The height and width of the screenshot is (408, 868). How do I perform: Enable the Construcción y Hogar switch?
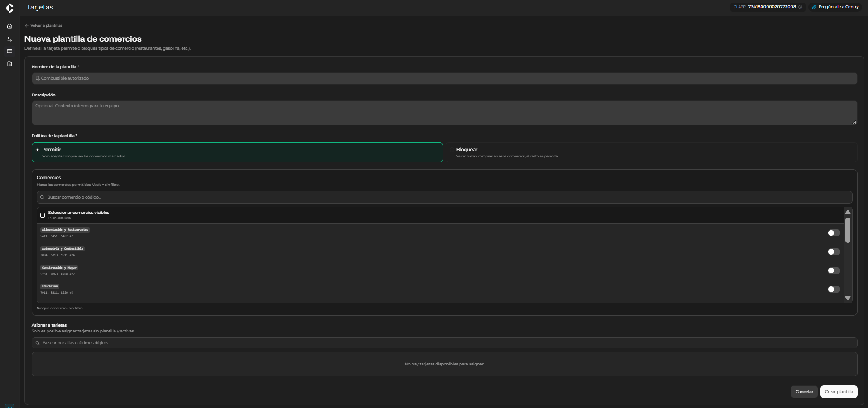click(834, 270)
